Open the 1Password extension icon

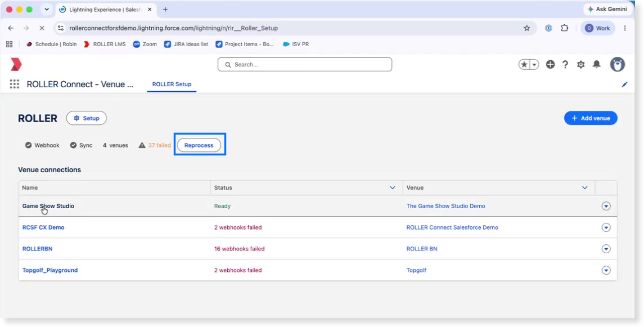pyautogui.click(x=549, y=28)
